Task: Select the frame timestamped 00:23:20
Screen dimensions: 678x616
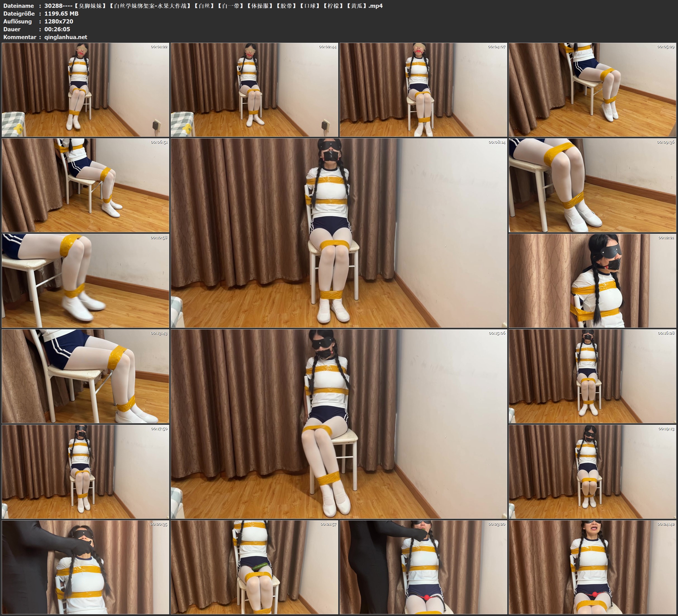Action: pyautogui.click(x=423, y=567)
